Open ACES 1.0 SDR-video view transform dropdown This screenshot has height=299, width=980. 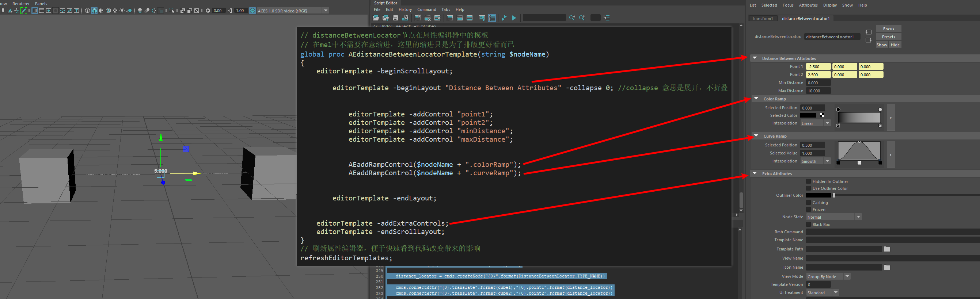293,11
